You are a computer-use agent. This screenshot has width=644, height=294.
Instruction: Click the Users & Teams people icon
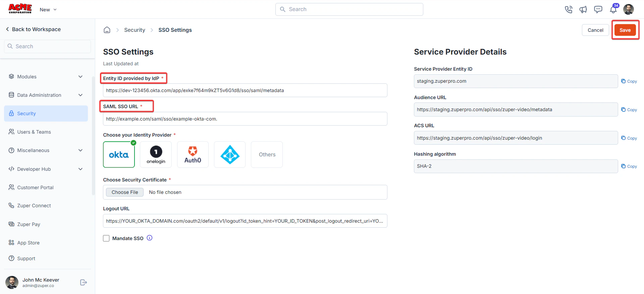(11, 132)
